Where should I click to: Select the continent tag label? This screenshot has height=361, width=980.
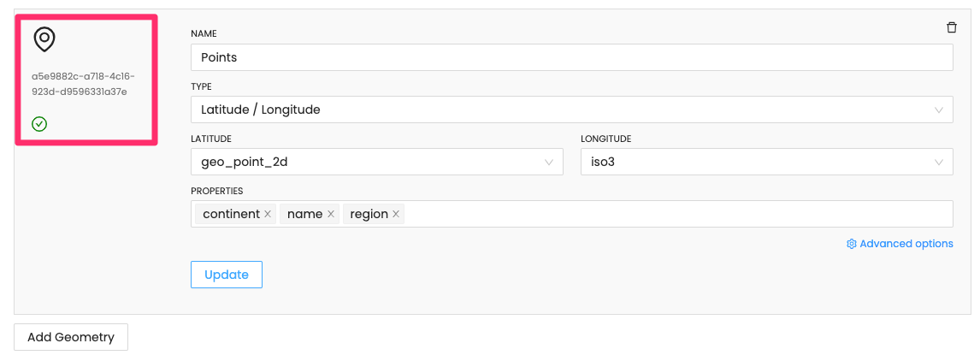(231, 214)
